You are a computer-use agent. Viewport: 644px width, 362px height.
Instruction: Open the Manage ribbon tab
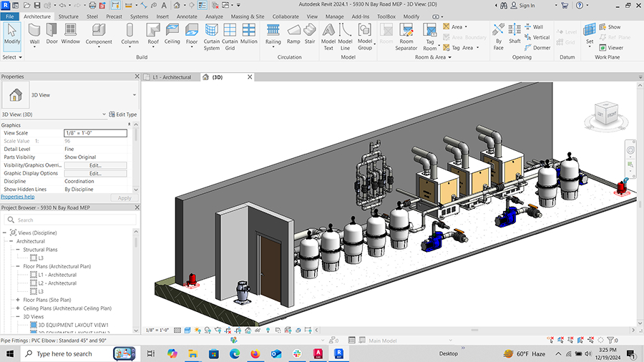334,16
